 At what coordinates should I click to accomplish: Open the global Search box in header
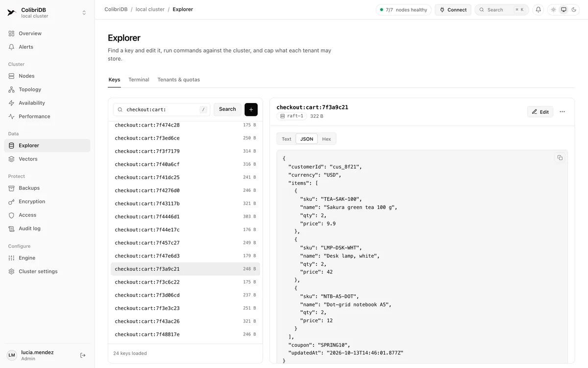click(x=502, y=10)
